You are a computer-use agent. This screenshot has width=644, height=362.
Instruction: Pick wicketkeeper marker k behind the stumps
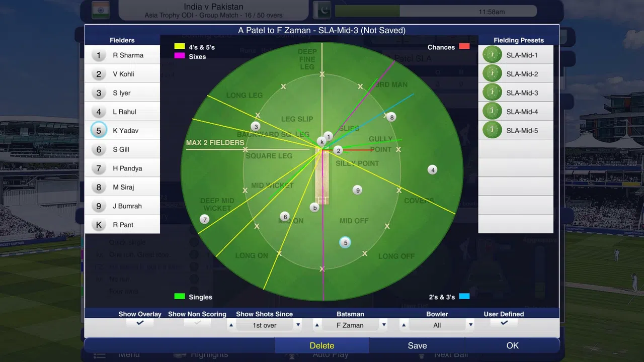pyautogui.click(x=321, y=142)
